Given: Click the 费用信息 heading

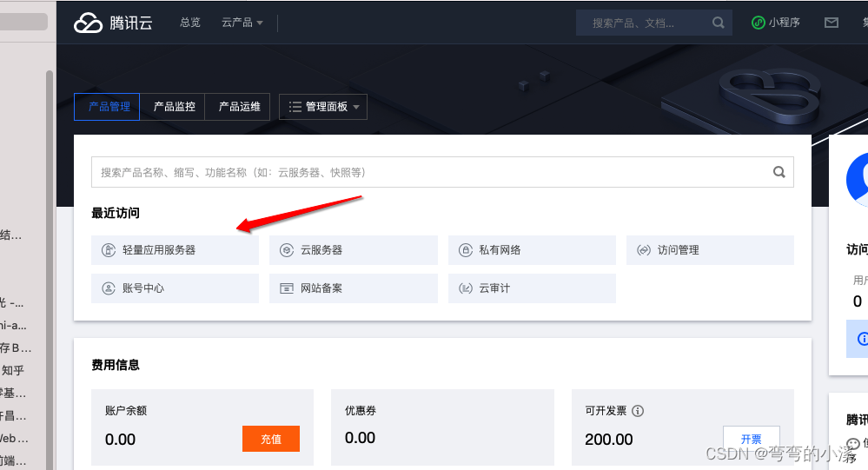Looking at the screenshot, I should 116,366.
